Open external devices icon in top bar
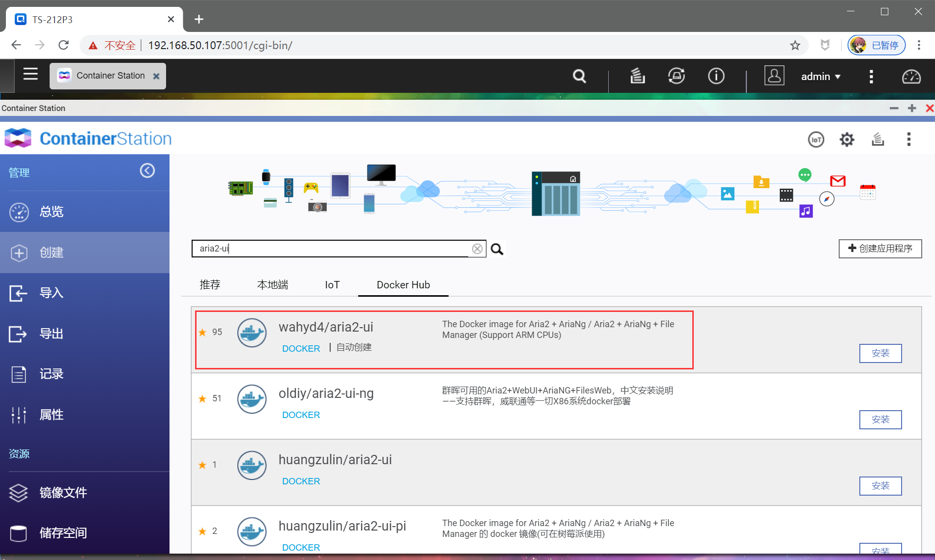This screenshot has height=560, width=935. 677,76
